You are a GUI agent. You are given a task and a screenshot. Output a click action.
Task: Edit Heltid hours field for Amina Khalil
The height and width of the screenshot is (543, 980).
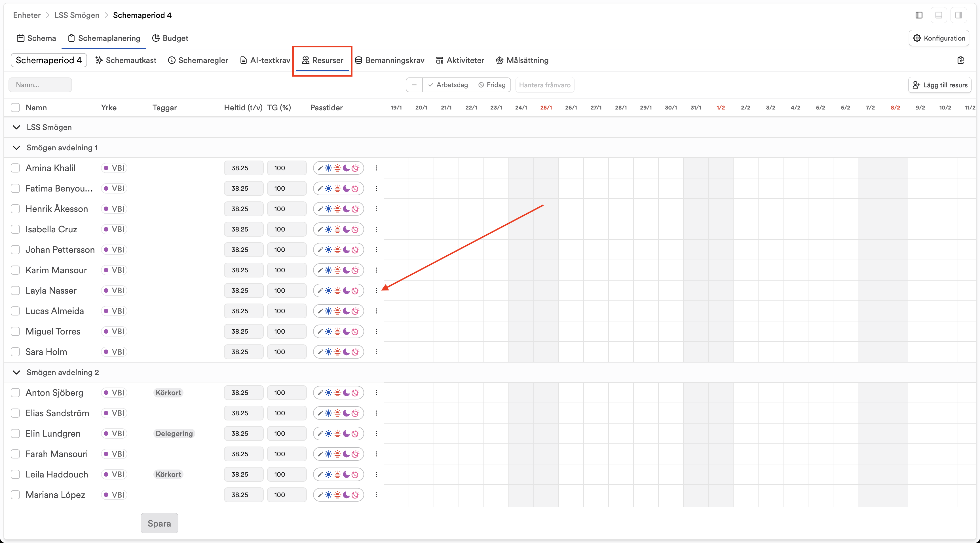pos(244,168)
